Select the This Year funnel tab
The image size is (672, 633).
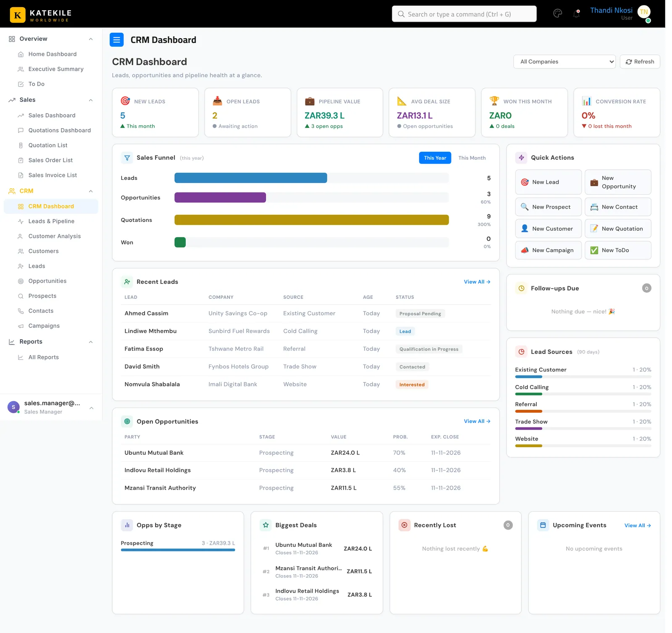(x=435, y=158)
